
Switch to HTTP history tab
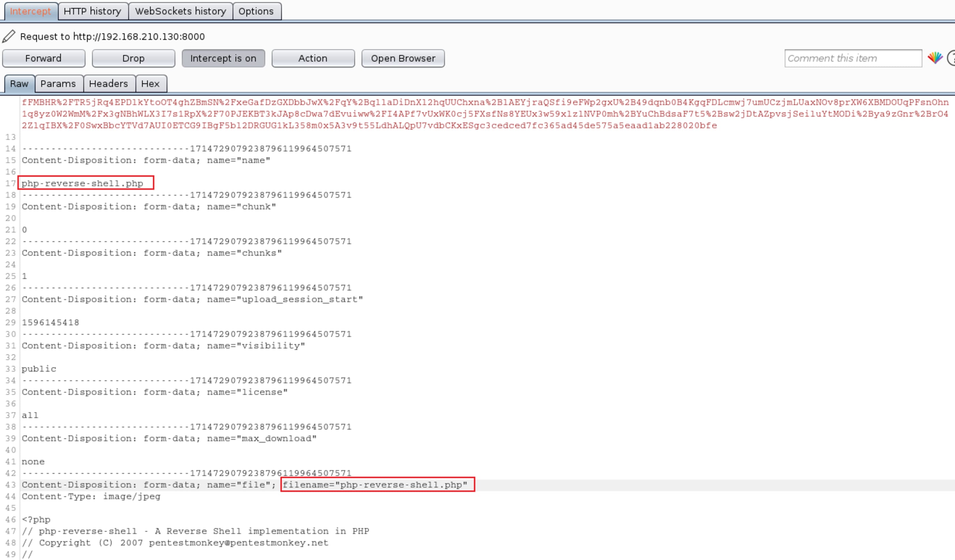pos(92,11)
